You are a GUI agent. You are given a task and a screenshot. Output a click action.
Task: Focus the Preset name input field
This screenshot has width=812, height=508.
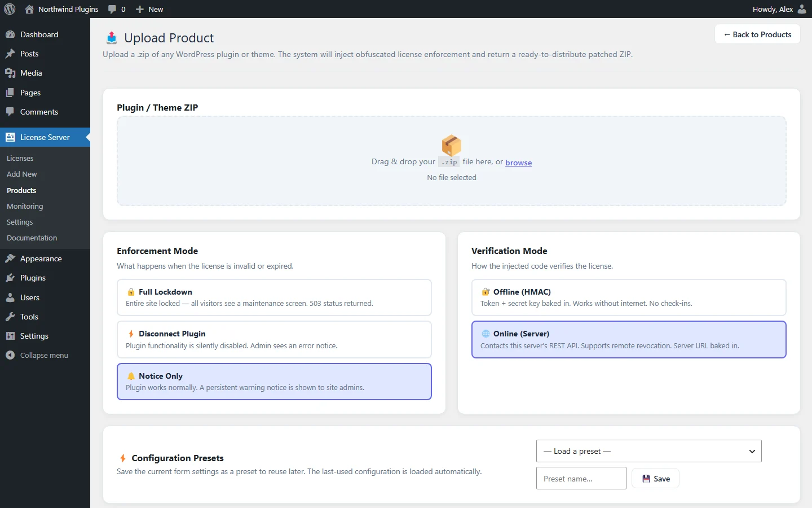tap(581, 478)
